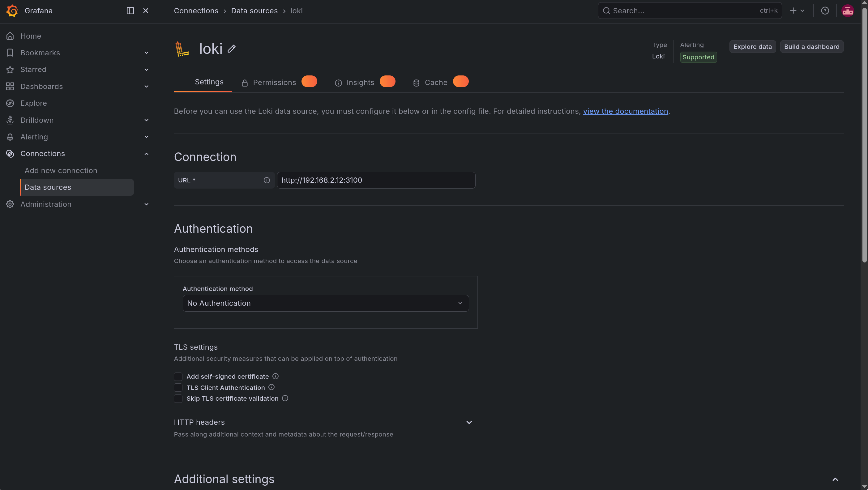Screen dimensions: 868x490
Task: Click the Supported alerting badge
Action: [x=698, y=57]
